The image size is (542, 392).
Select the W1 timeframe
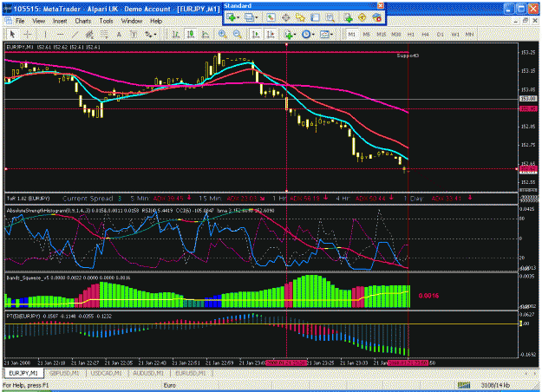point(455,34)
